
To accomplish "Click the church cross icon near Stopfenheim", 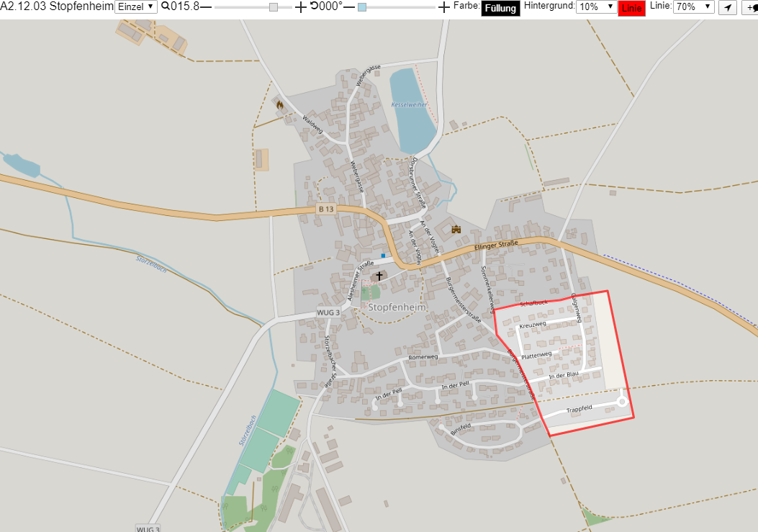I will [x=379, y=276].
